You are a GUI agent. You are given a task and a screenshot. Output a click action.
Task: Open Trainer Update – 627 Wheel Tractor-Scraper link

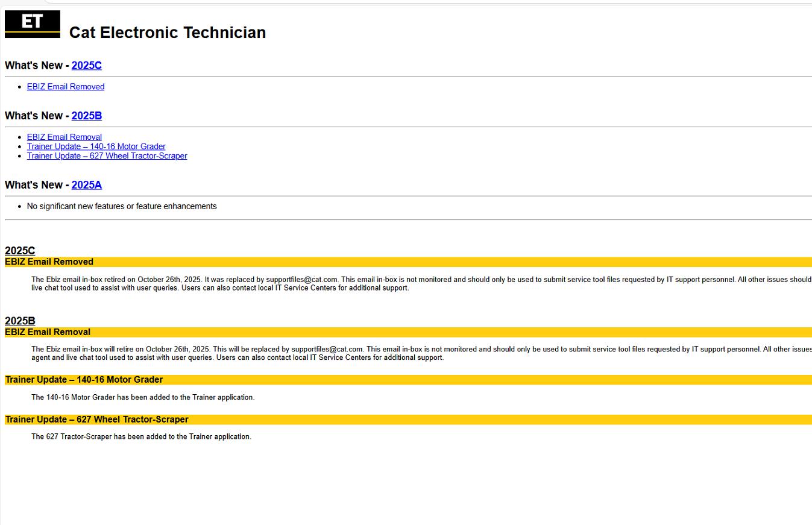107,156
